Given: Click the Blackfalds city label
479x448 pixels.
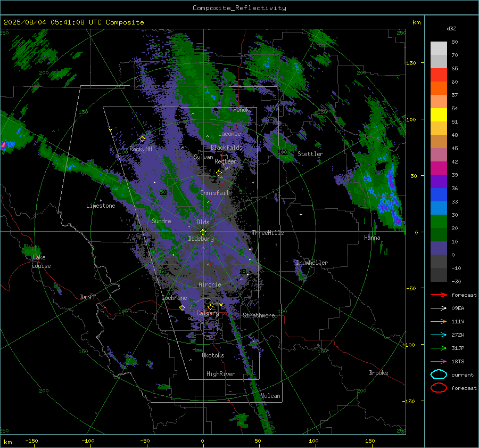Looking at the screenshot, I should tap(226, 148).
